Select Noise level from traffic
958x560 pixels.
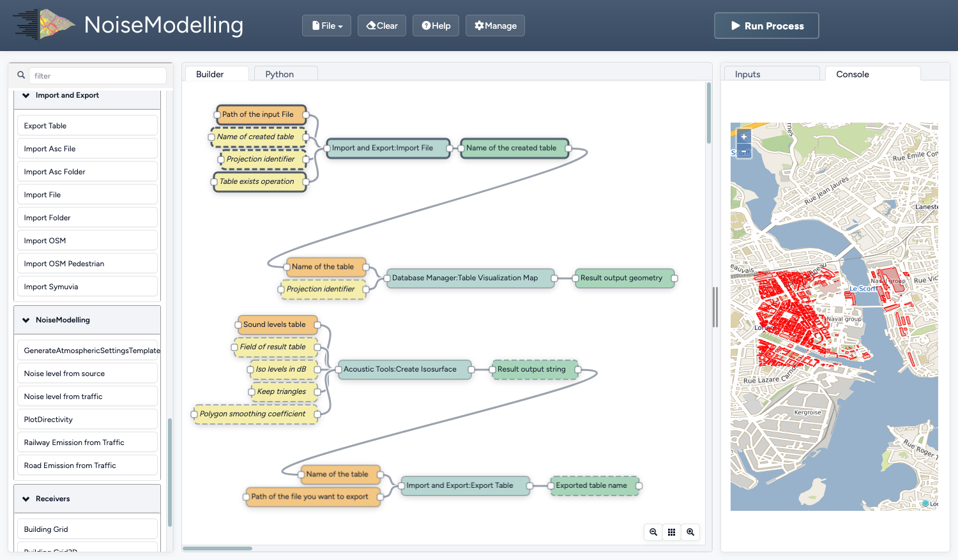pos(87,397)
